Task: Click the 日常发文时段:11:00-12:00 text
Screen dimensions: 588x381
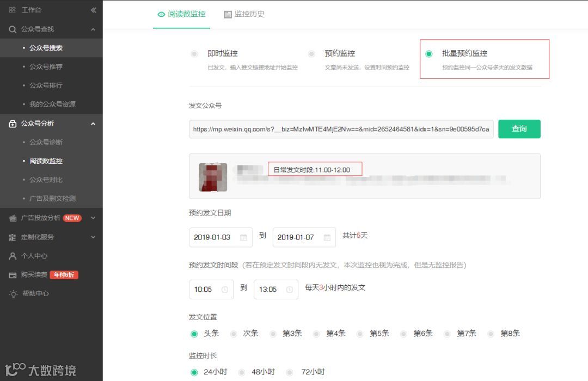Action: coord(311,170)
